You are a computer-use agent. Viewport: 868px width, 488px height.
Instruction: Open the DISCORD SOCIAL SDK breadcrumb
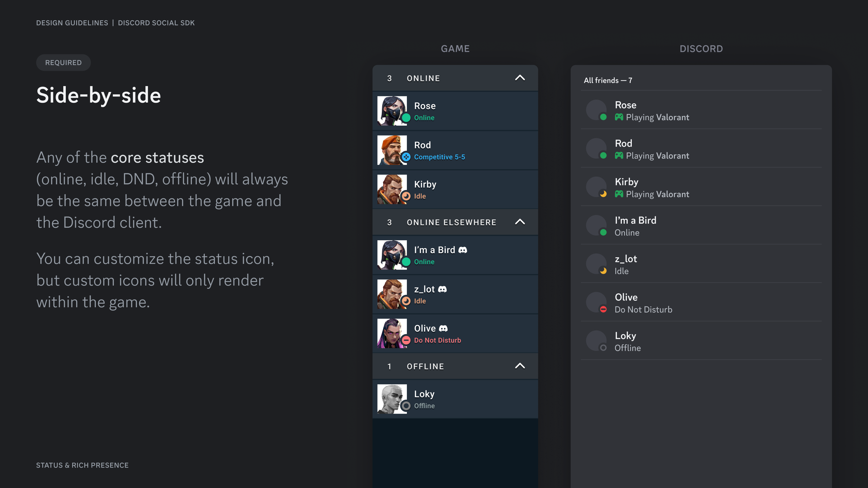click(x=156, y=23)
